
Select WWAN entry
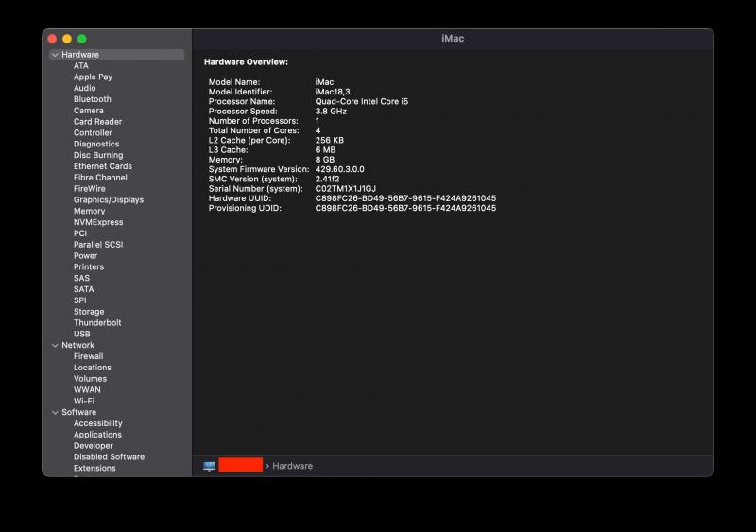[x=87, y=389]
